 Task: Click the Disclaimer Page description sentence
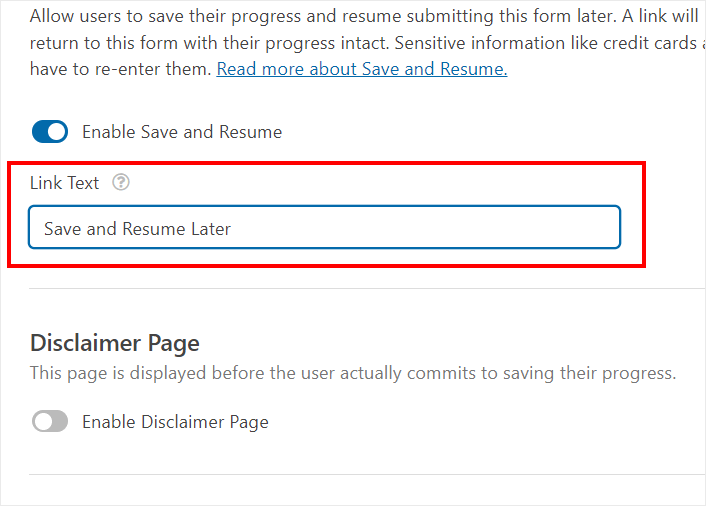pos(353,374)
